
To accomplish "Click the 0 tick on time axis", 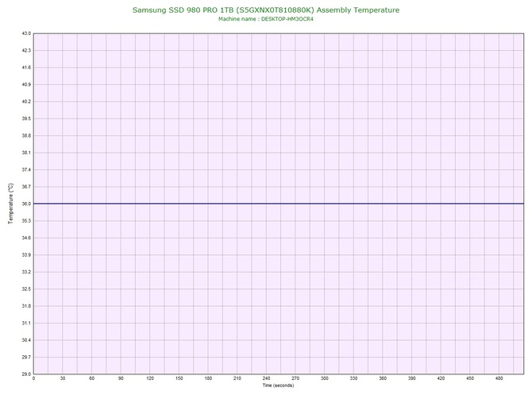I will click(x=33, y=378).
